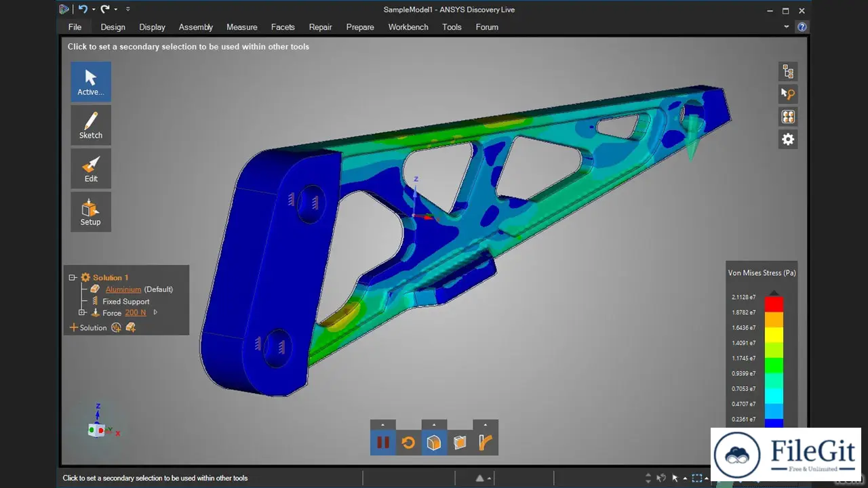Open the blue Help question mark icon
Viewport: 868px width, 488px height.
[802, 27]
